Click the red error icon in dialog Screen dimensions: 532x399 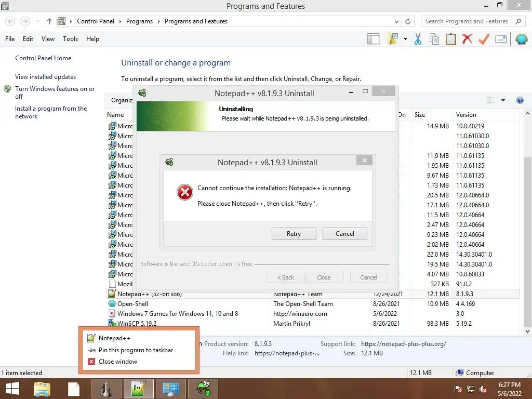185,192
